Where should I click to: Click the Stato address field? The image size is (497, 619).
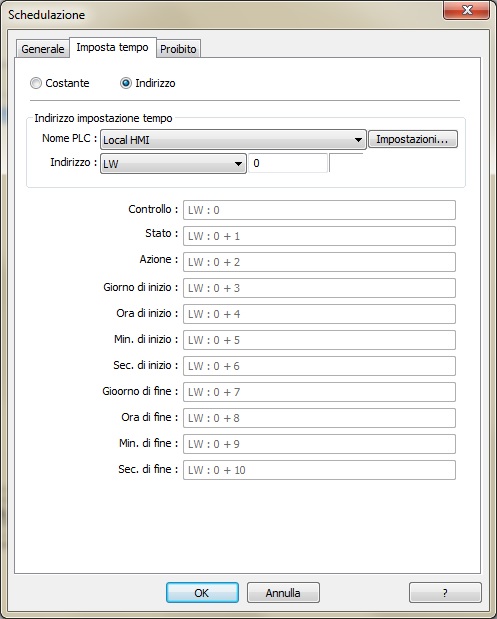319,236
